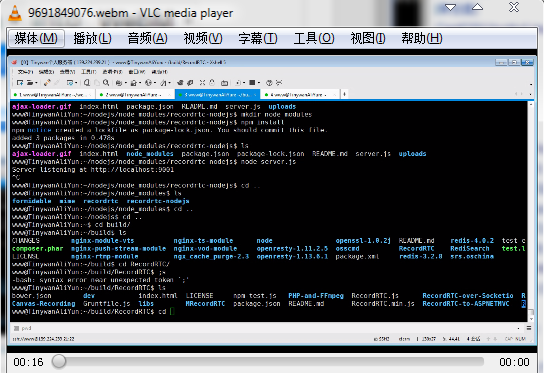
Task: Click the Xshell black square toolbar icon
Action: coord(252,83)
